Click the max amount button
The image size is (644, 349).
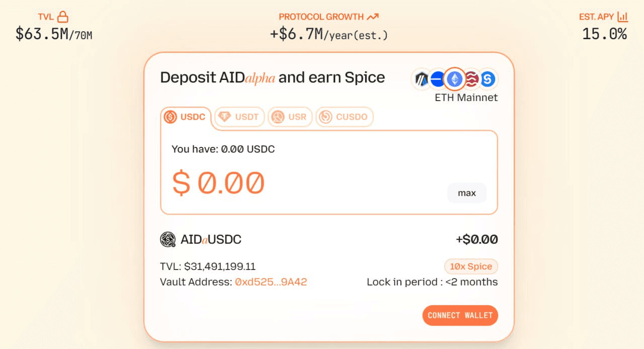tap(467, 193)
